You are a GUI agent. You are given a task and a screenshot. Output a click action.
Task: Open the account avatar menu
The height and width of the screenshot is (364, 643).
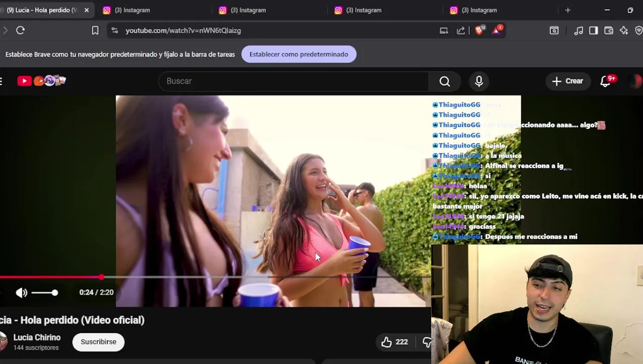[x=635, y=81]
